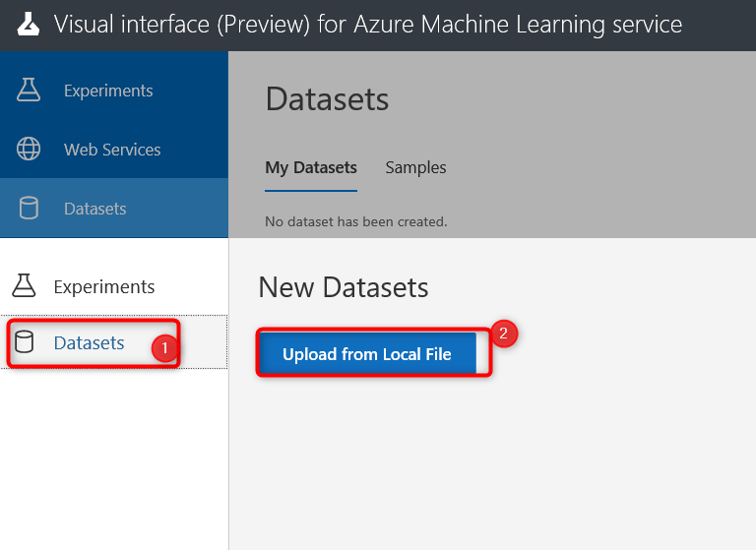
Task: Open the Samples tab
Action: [415, 168]
